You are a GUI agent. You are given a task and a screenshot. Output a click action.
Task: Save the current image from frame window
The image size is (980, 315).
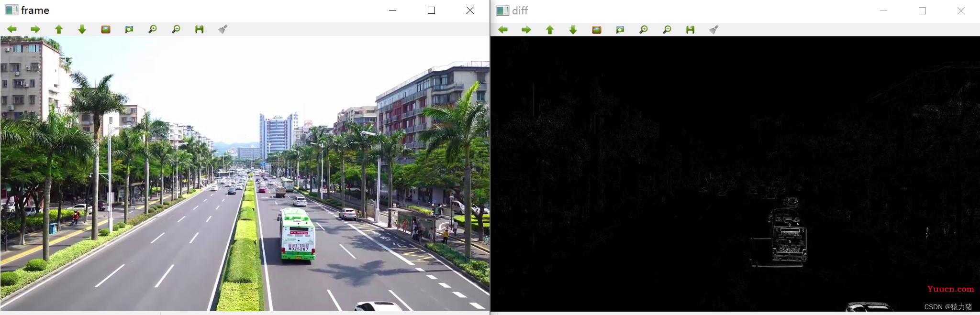click(x=200, y=29)
